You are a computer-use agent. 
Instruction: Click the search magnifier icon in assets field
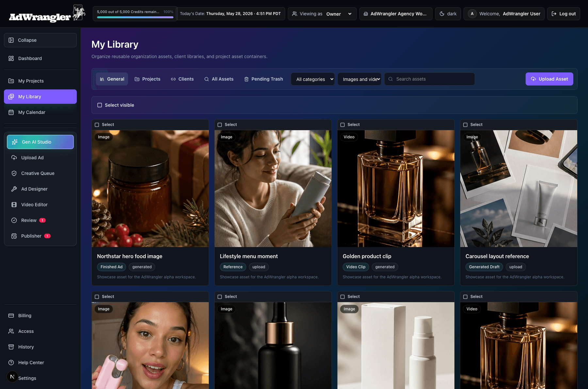(390, 79)
